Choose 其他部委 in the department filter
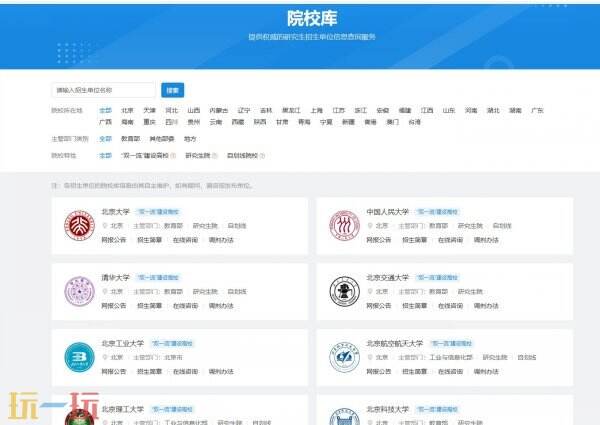 coord(162,139)
